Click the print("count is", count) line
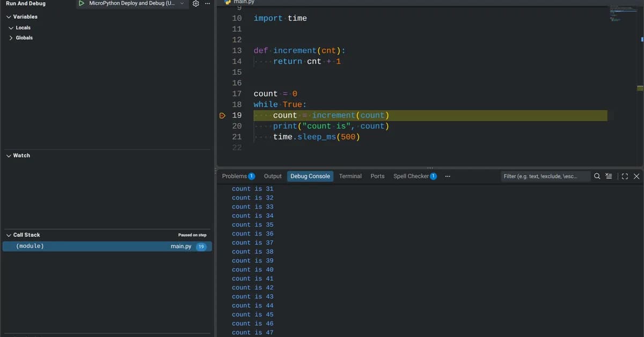 pyautogui.click(x=331, y=126)
